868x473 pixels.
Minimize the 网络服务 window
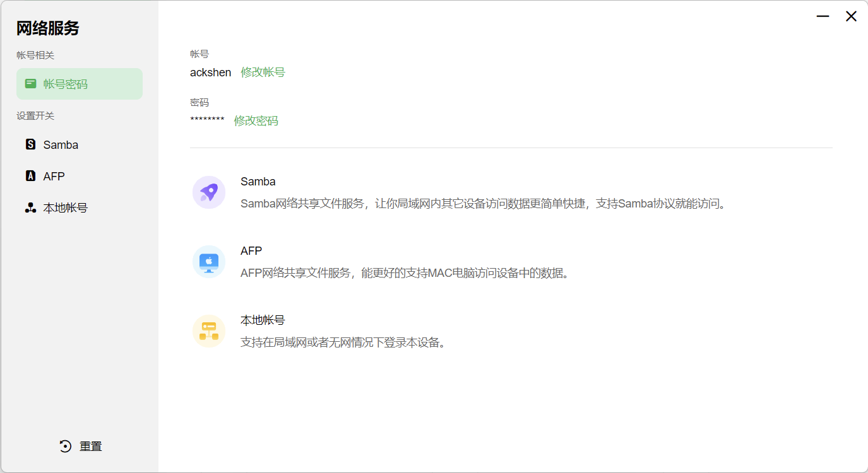(x=823, y=16)
